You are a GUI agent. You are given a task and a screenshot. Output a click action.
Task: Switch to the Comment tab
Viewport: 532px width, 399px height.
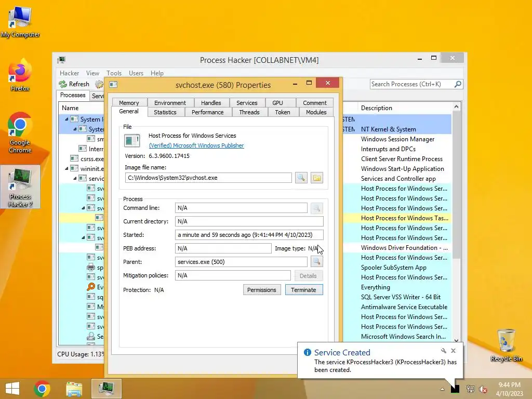click(x=315, y=102)
